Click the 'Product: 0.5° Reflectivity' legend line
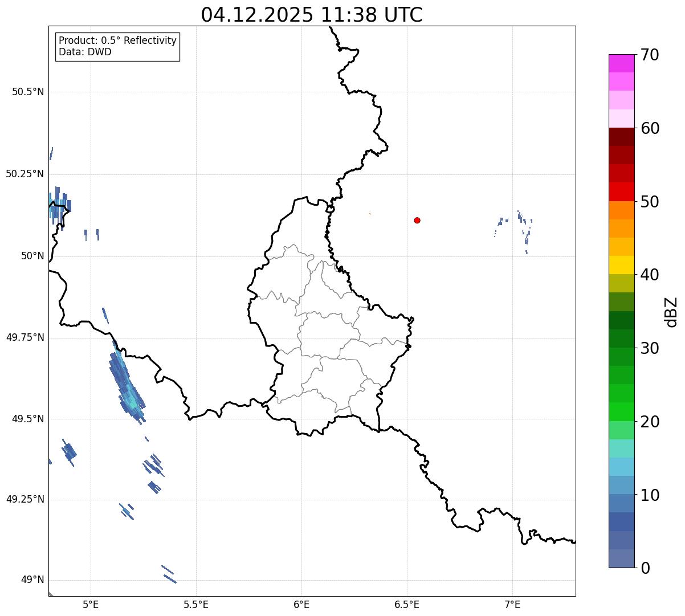 pyautogui.click(x=117, y=41)
